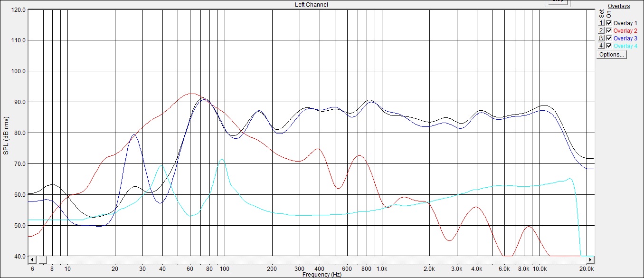Click the partially visible Stop button at top
The image size is (644, 278).
pos(558,2)
